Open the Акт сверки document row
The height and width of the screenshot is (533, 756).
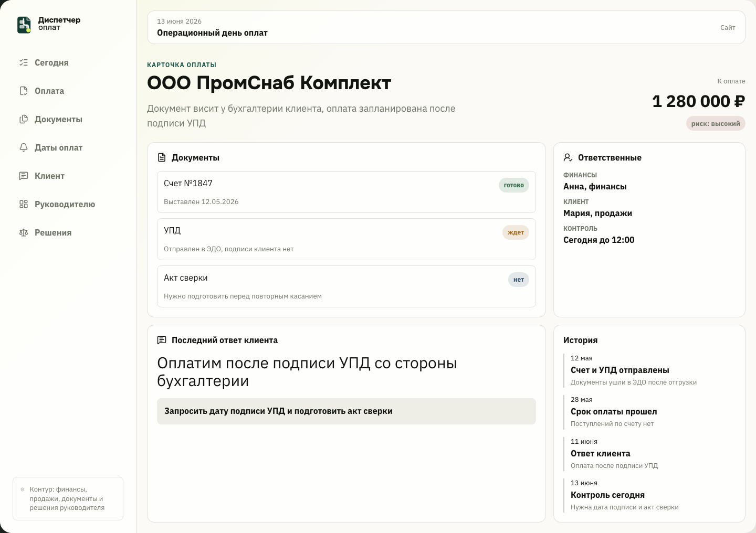coord(346,286)
